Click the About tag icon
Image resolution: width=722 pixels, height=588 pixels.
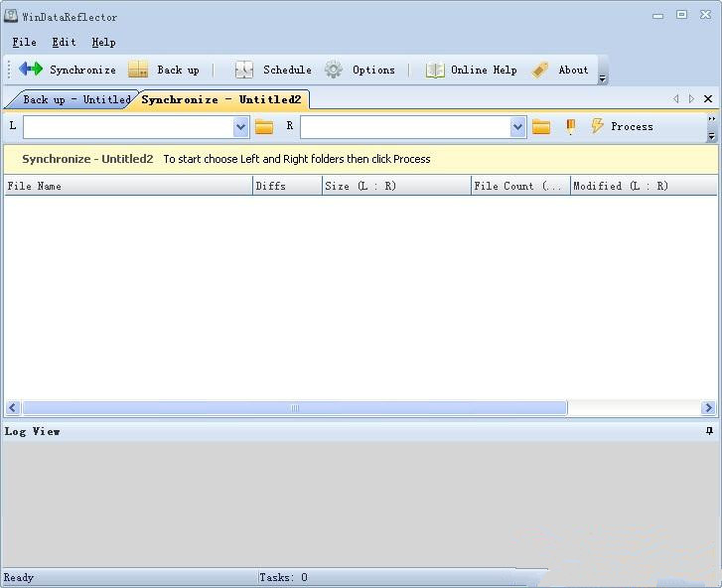[x=540, y=70]
